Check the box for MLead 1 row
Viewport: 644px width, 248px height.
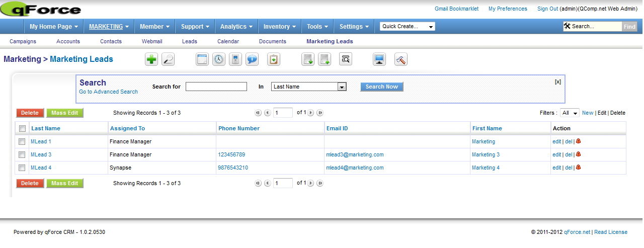pos(22,142)
